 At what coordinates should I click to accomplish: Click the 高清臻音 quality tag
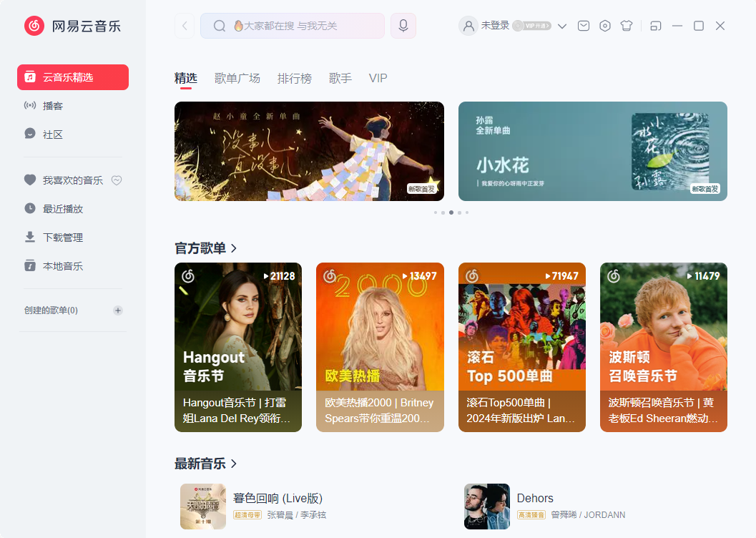tap(531, 515)
